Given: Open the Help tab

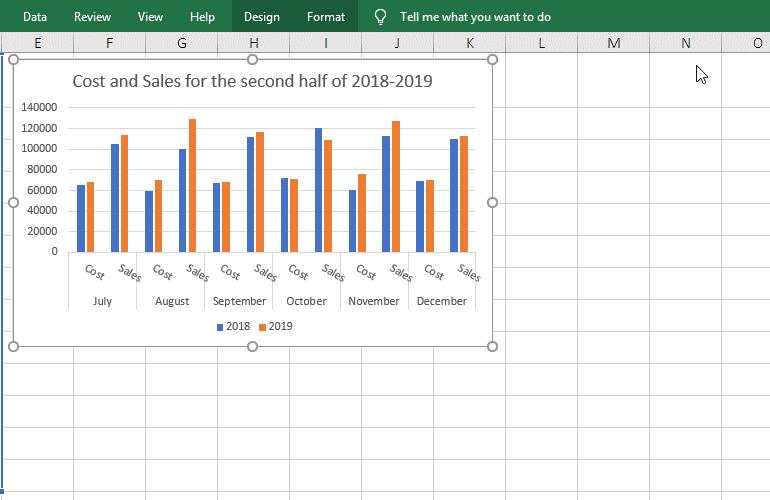Looking at the screenshot, I should click(202, 17).
